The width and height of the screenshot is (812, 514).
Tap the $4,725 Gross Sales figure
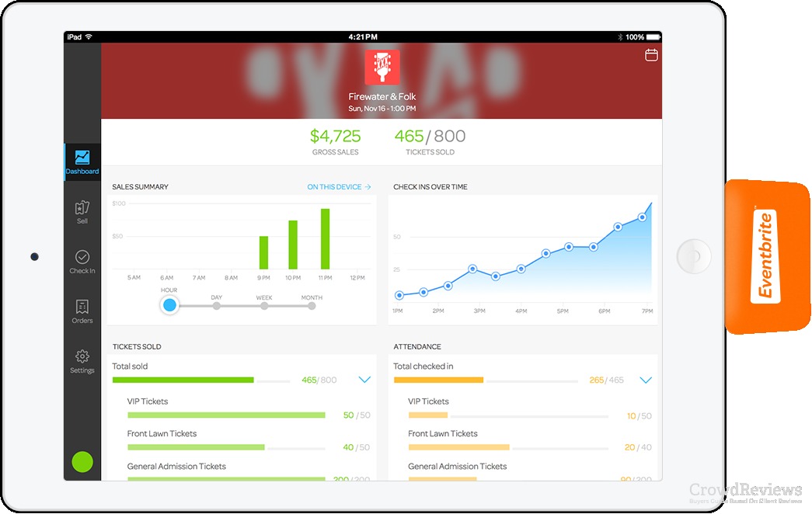pos(336,137)
